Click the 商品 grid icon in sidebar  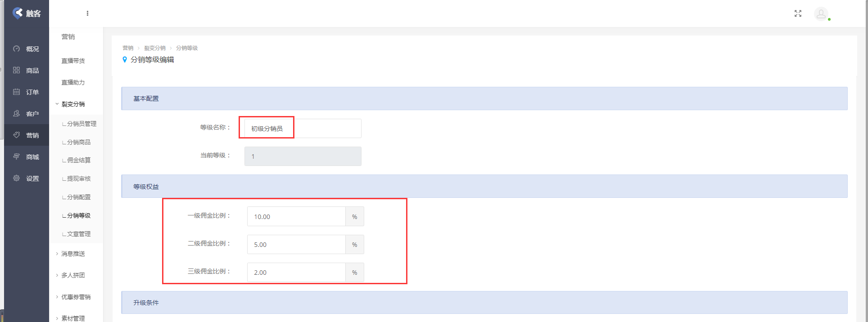(17, 70)
